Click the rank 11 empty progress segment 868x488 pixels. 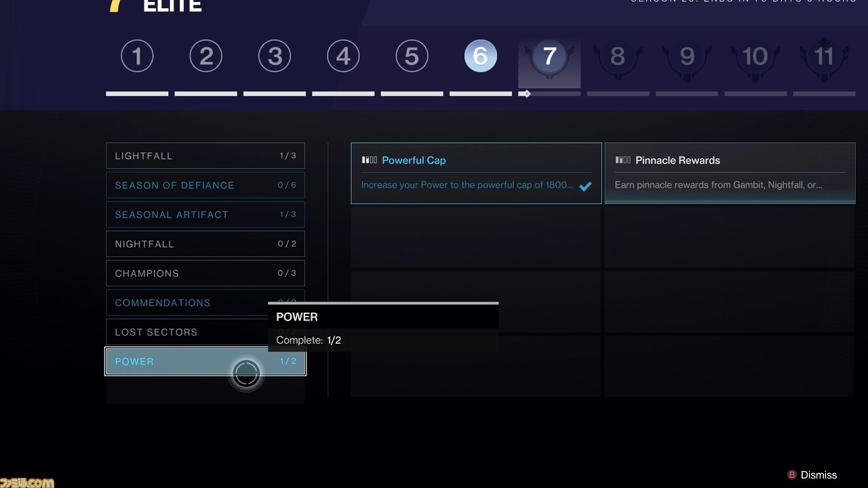(x=824, y=94)
